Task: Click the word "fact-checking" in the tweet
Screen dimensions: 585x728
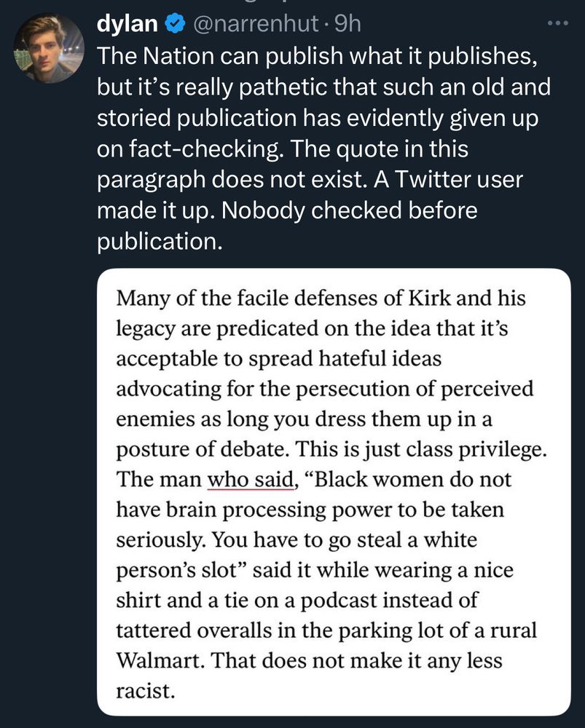Action: click(x=205, y=149)
